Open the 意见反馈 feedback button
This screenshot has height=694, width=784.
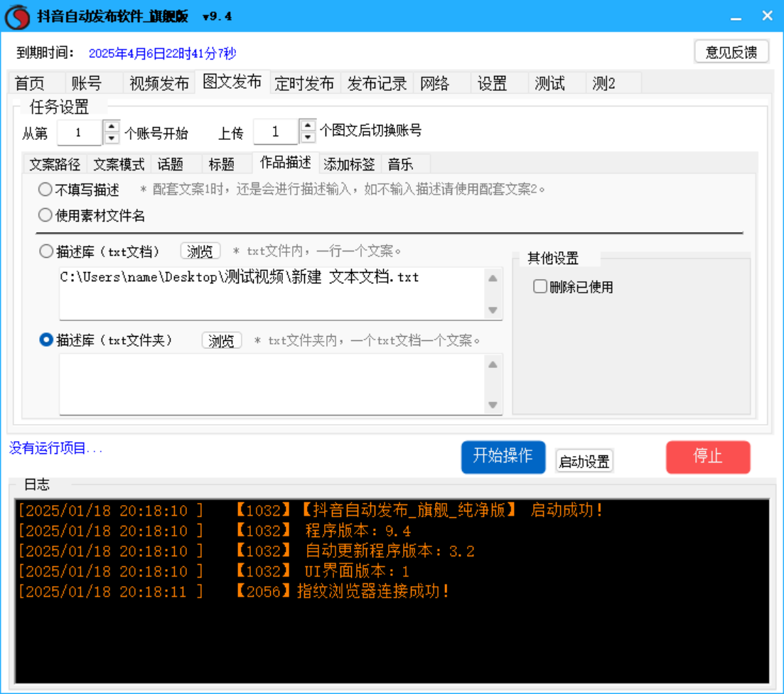pos(731,52)
